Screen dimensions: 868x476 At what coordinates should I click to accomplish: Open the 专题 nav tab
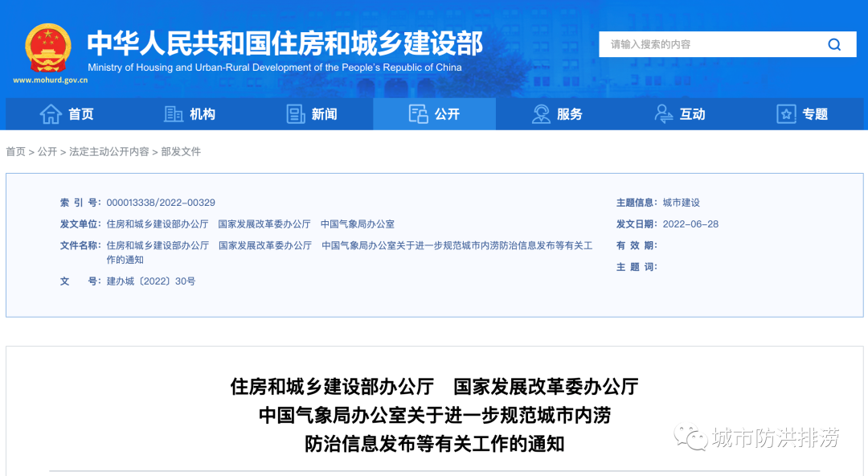tap(802, 114)
